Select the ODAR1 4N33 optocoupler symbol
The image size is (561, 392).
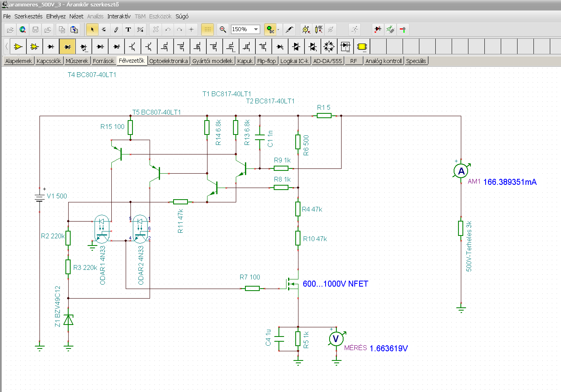(102, 229)
